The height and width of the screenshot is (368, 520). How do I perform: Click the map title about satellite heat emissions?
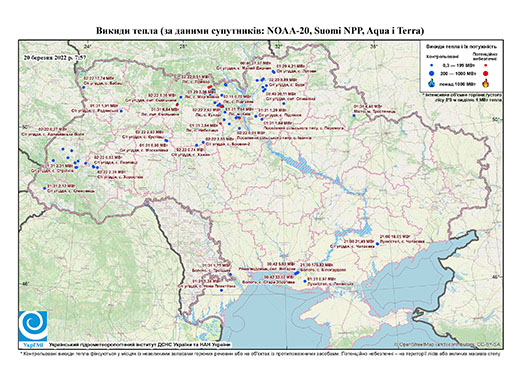(260, 31)
